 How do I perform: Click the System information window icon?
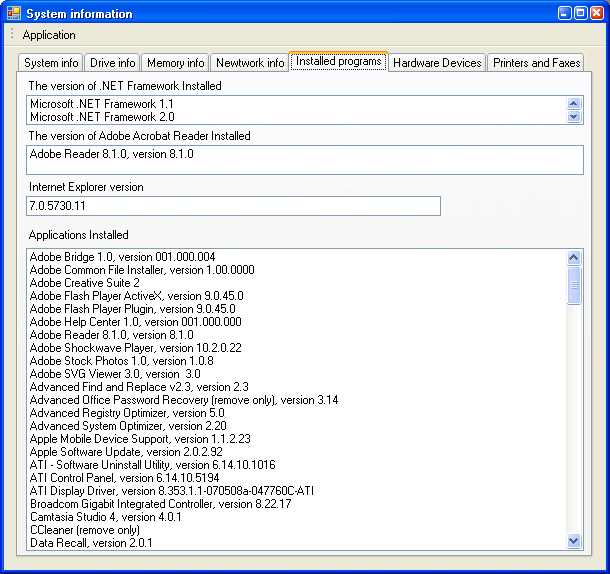[14, 14]
